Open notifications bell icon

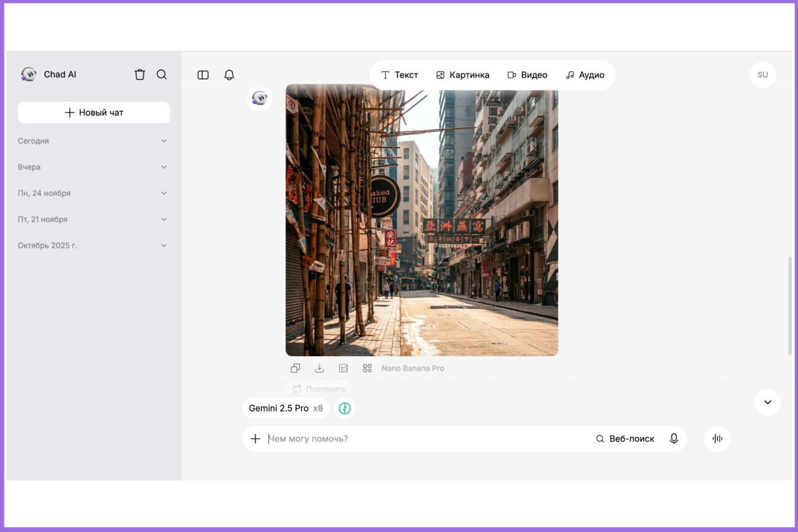point(229,75)
